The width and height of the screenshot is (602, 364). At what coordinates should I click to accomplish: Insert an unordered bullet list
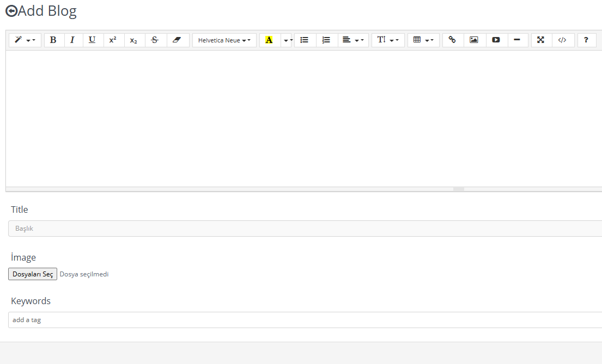(x=305, y=40)
